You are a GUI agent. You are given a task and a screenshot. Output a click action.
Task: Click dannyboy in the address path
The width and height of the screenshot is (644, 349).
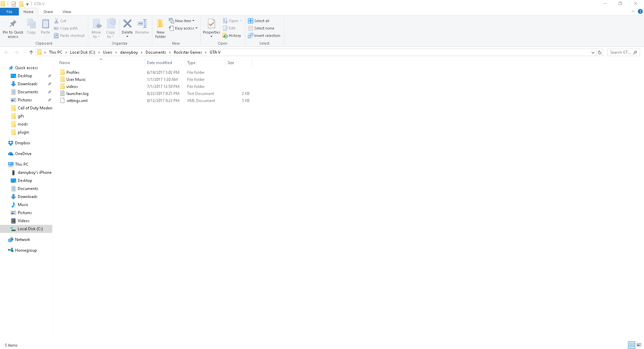coord(129,52)
